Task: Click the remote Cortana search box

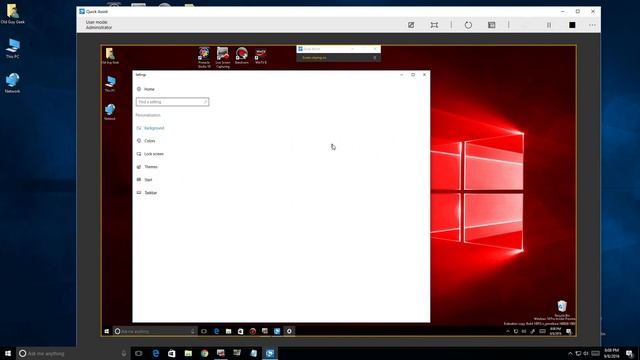Action: point(154,331)
